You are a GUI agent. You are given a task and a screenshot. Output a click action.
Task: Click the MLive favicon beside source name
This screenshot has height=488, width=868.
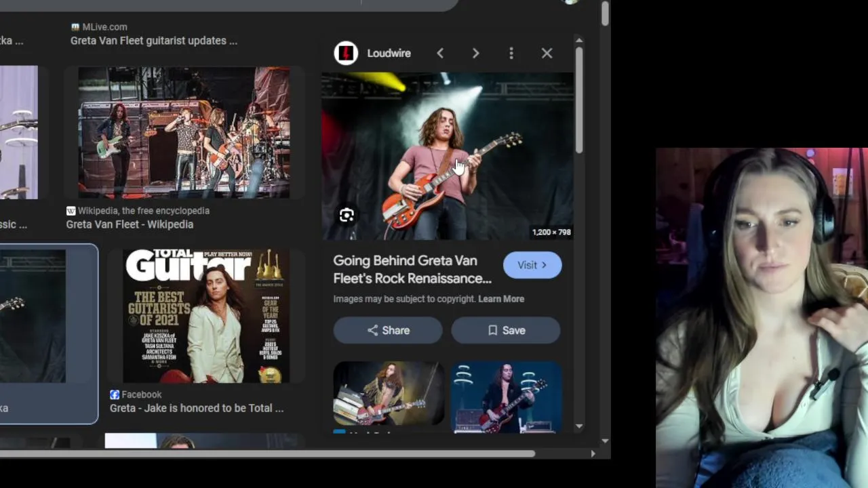point(75,27)
